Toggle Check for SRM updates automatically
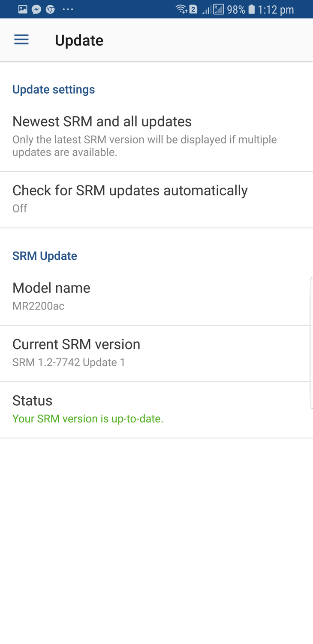Image resolution: width=313 pixels, height=644 pixels. click(156, 200)
